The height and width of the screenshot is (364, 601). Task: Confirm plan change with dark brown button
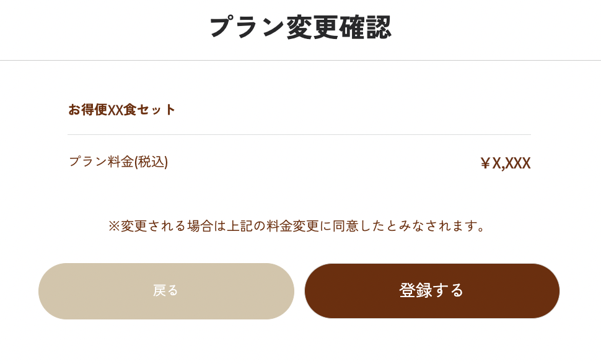(x=432, y=291)
